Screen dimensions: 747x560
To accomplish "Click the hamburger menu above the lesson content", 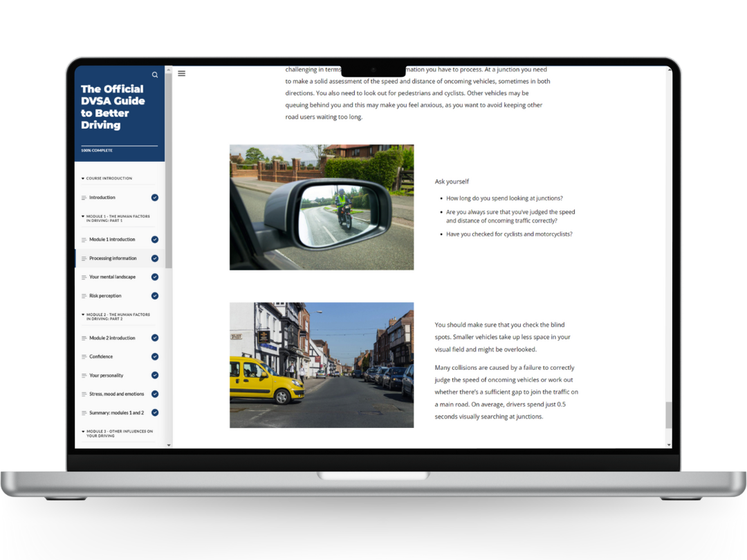I will [x=181, y=73].
